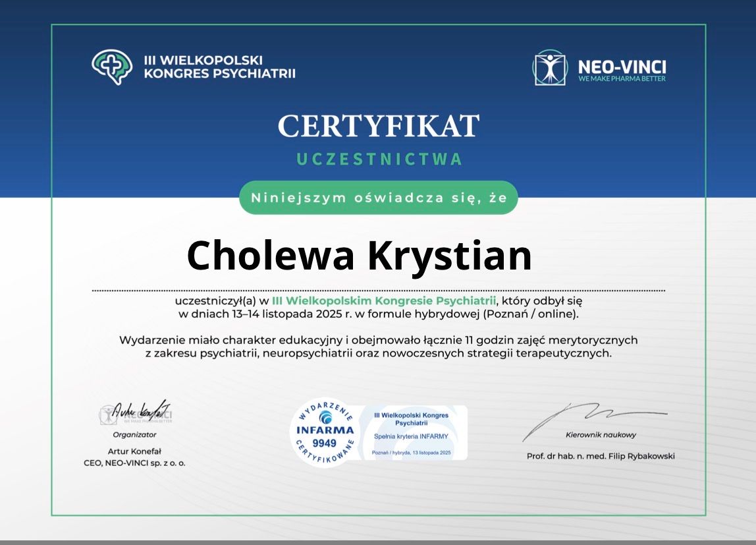Click the Kierownik naukowy handwritten signature
Image resolution: width=756 pixels, height=545 pixels.
(x=593, y=416)
